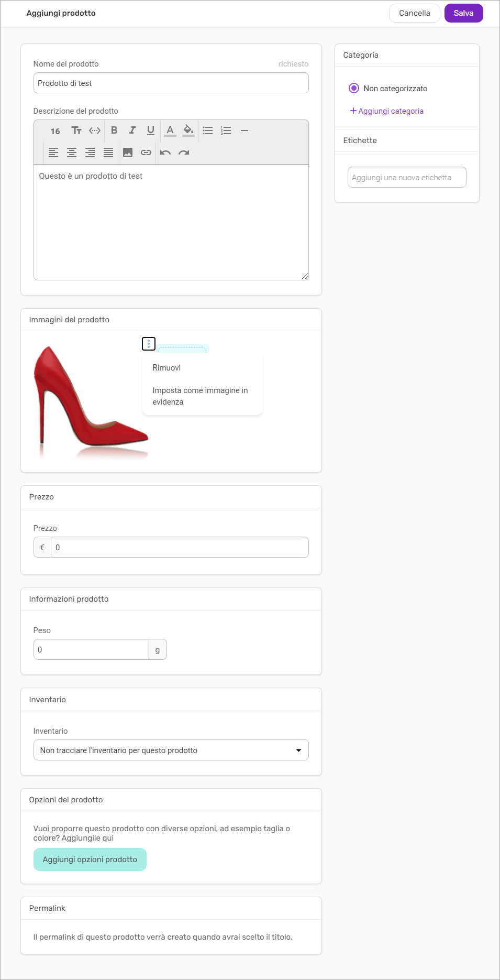This screenshot has width=500, height=980.
Task: Insert a numbered list
Action: pyautogui.click(x=226, y=130)
